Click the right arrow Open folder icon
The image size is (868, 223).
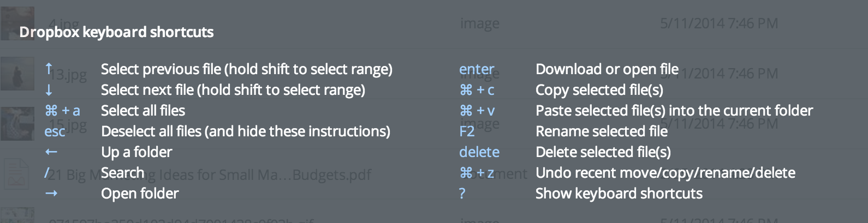coord(51,194)
